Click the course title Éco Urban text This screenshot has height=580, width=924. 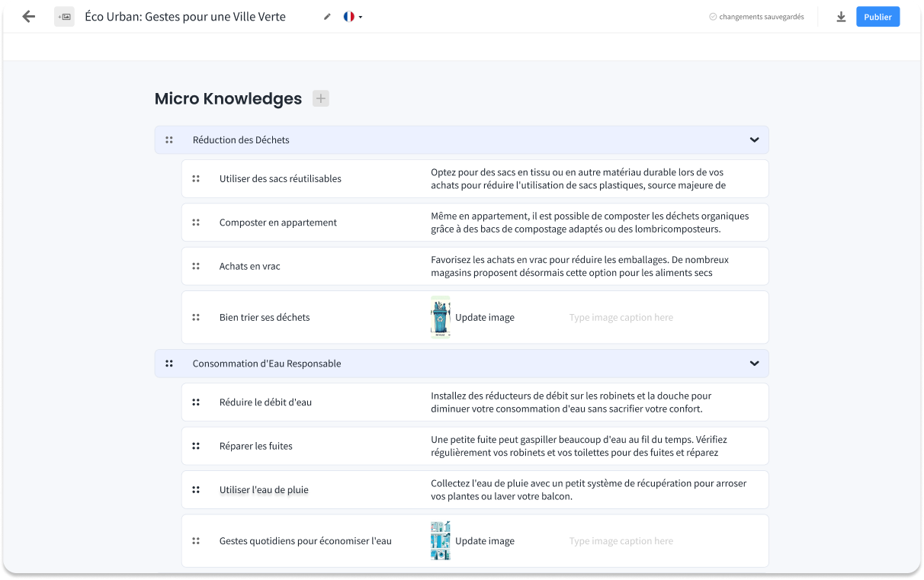click(x=185, y=17)
